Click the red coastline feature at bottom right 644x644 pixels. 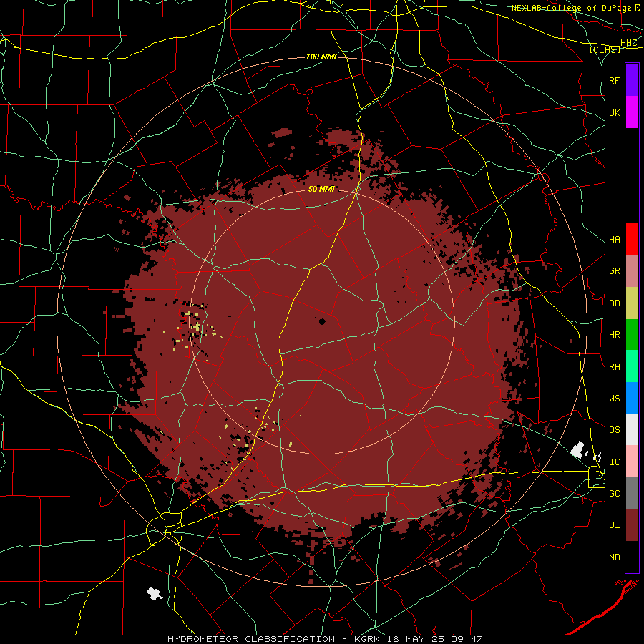602,607
